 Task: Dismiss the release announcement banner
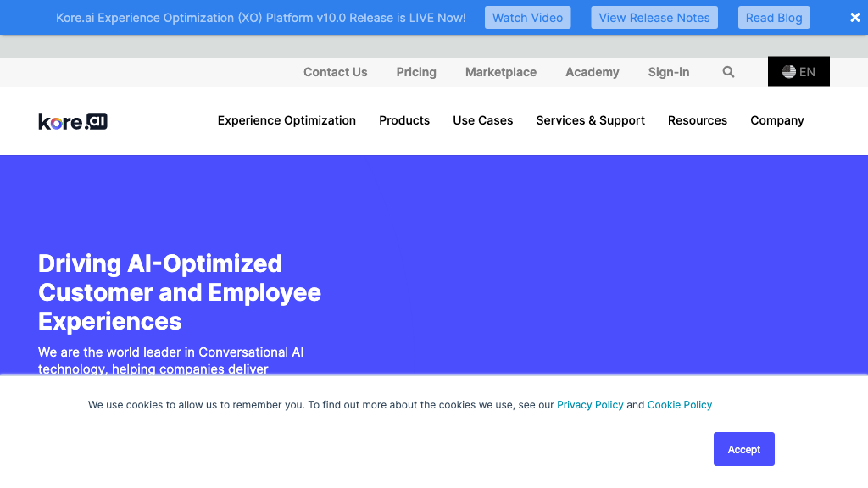click(x=854, y=18)
